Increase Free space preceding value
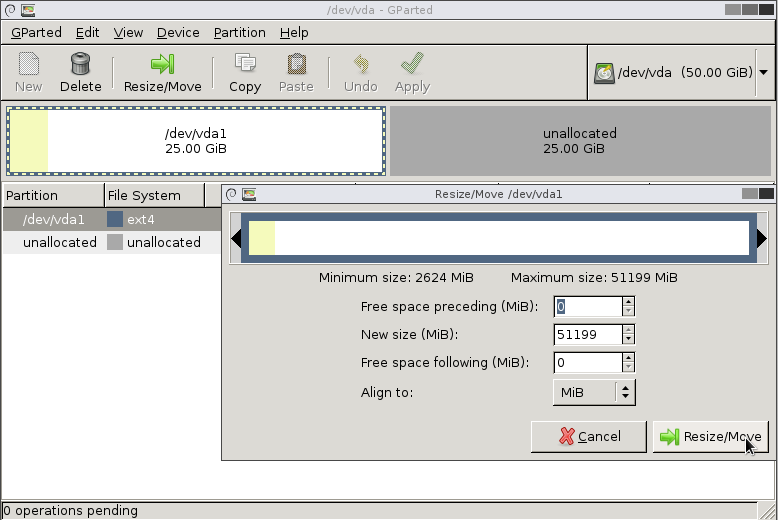Image resolution: width=778 pixels, height=520 pixels. [x=629, y=302]
